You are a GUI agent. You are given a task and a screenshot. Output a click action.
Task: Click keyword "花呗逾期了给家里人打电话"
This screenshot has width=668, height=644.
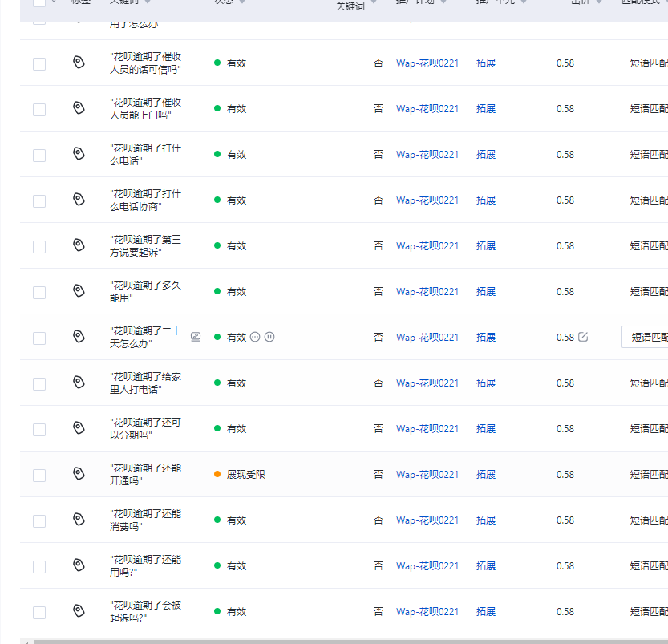145,383
